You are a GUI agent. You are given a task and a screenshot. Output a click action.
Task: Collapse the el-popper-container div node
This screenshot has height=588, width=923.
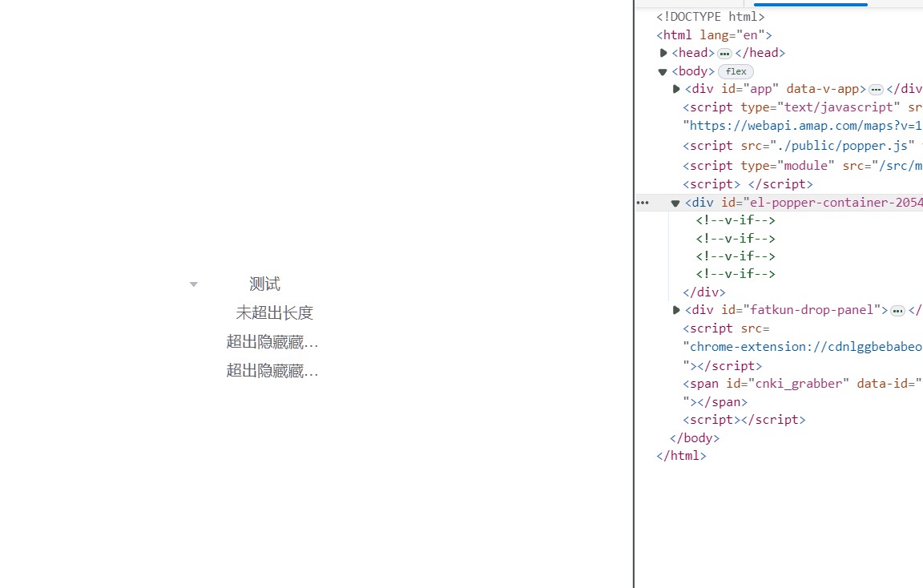click(x=675, y=203)
